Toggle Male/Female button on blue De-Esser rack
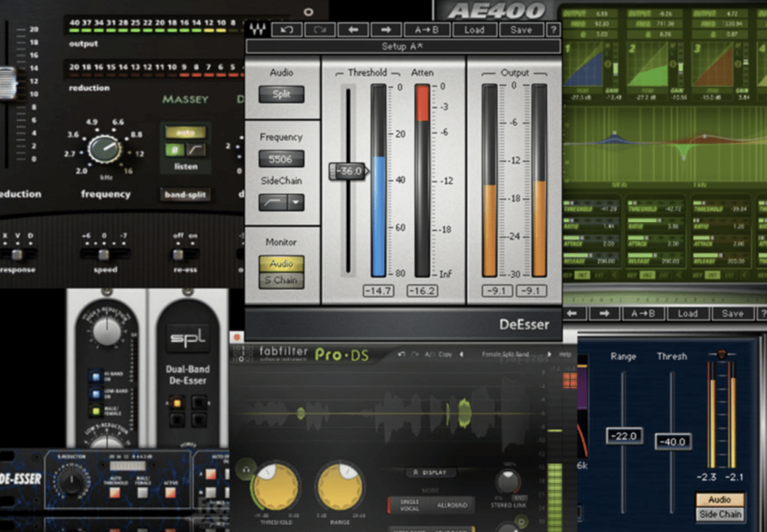This screenshot has height=532, width=767. coord(143,493)
